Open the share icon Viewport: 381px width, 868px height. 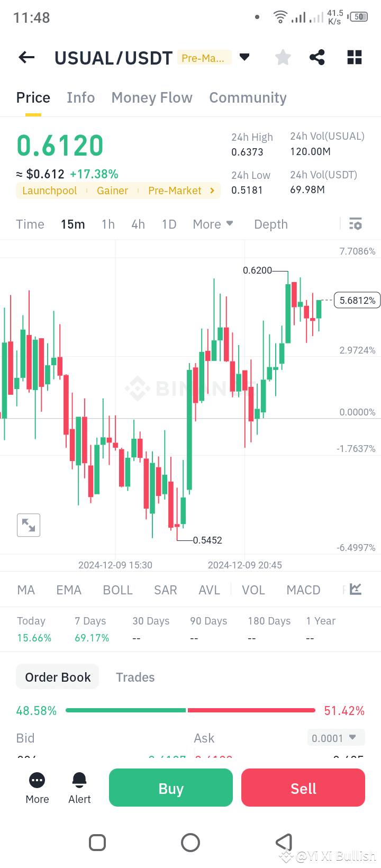317,57
